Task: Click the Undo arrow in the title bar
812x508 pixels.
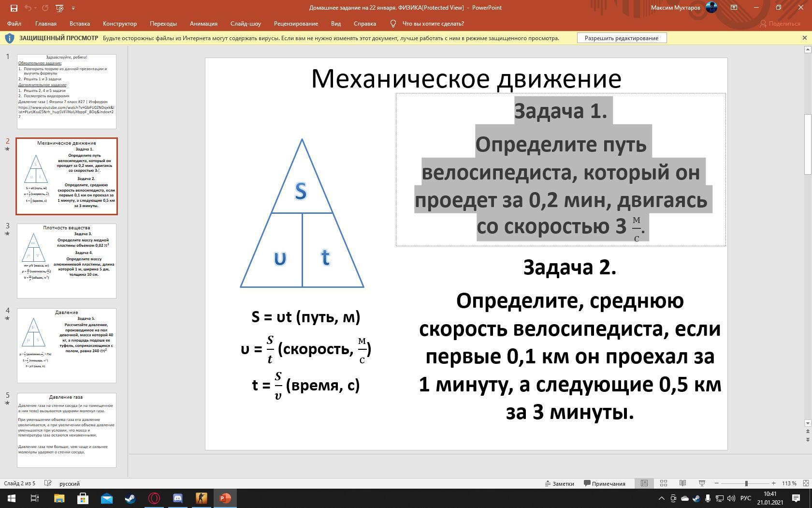Action: (x=28, y=8)
